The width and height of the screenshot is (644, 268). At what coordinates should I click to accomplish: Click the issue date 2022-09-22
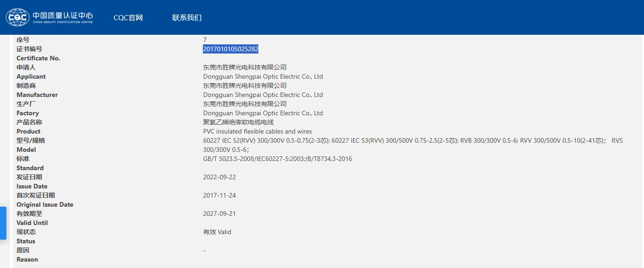pyautogui.click(x=219, y=177)
